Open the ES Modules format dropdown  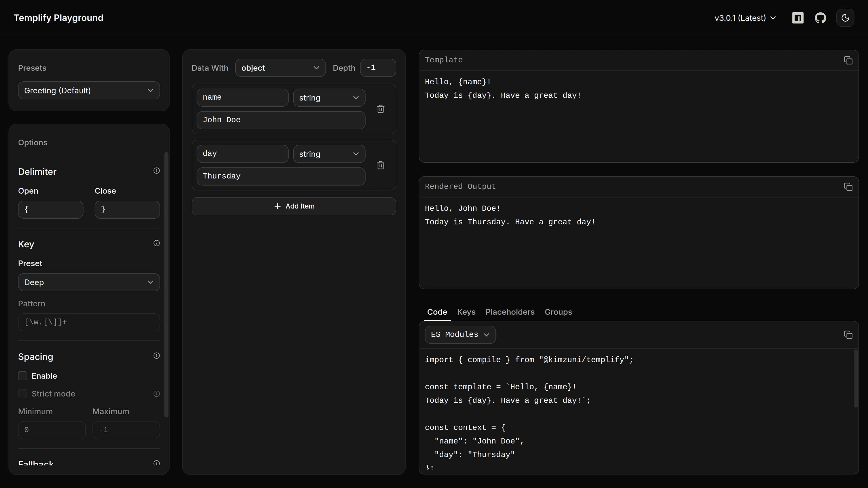(x=460, y=335)
